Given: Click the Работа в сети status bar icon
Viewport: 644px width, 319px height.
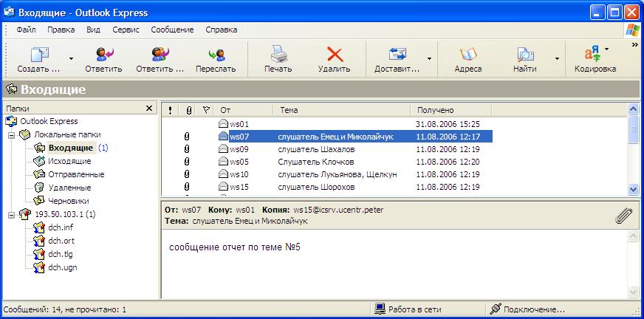Looking at the screenshot, I should (380, 309).
